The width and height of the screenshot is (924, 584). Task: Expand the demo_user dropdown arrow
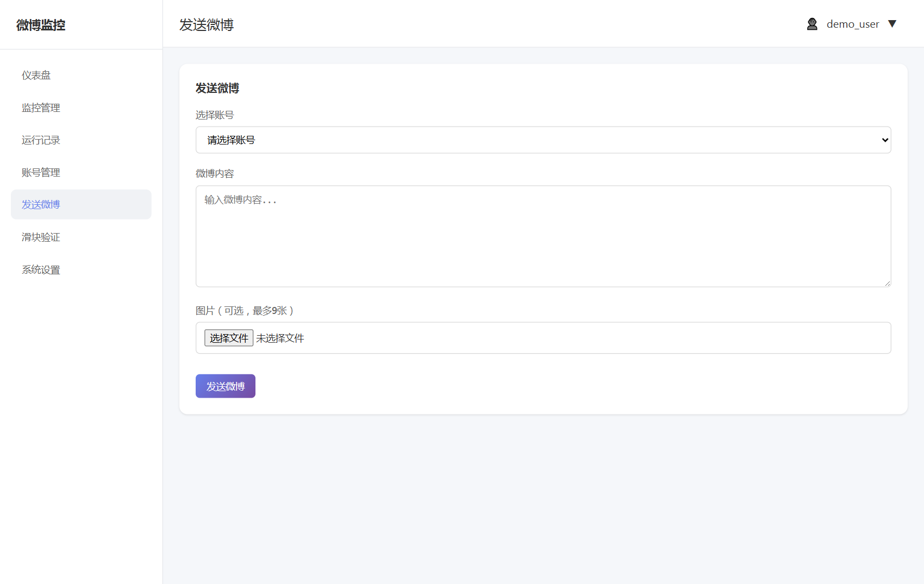pos(892,24)
